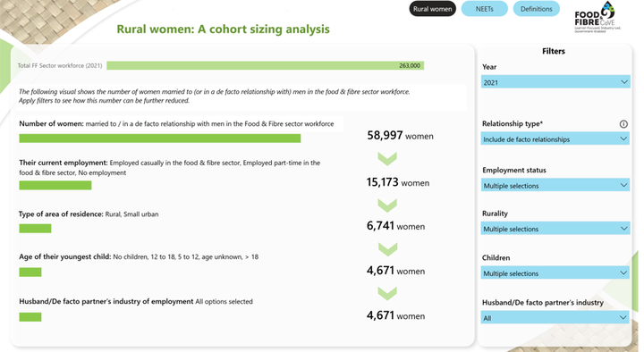Click the italic description about applying filters

(214, 96)
